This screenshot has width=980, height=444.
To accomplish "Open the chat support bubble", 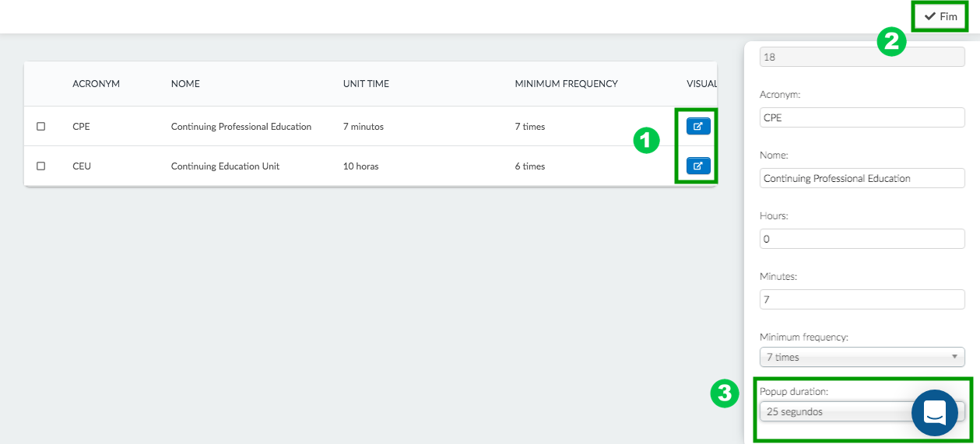I will [x=934, y=413].
